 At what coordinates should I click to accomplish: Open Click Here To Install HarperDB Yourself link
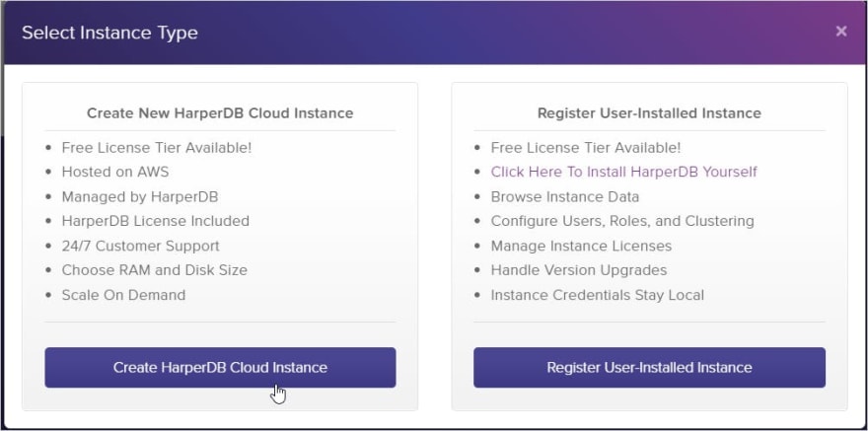(x=623, y=172)
